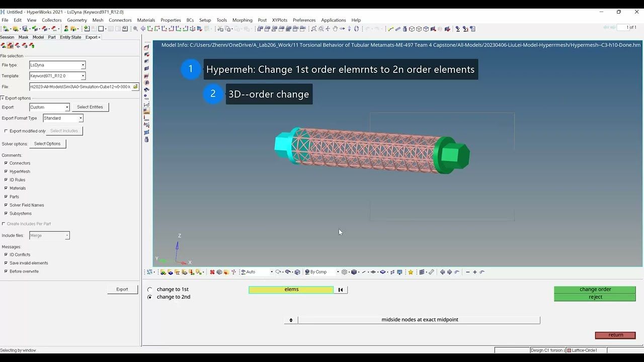This screenshot has height=362, width=644.
Task: Click the Select Options button
Action: point(47,144)
